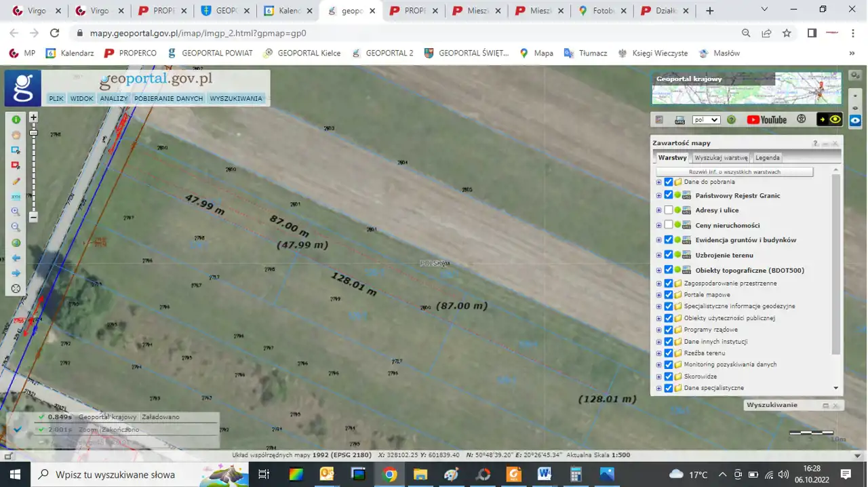Screen dimensions: 868x487
Task: Uncheck the Uzbrojenie terenu layer
Action: (x=669, y=255)
